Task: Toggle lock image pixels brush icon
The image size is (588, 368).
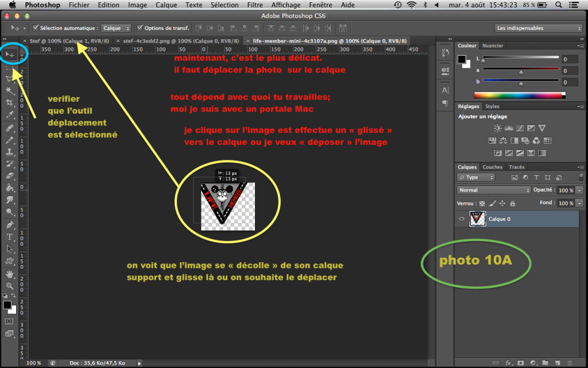Action: tap(492, 203)
